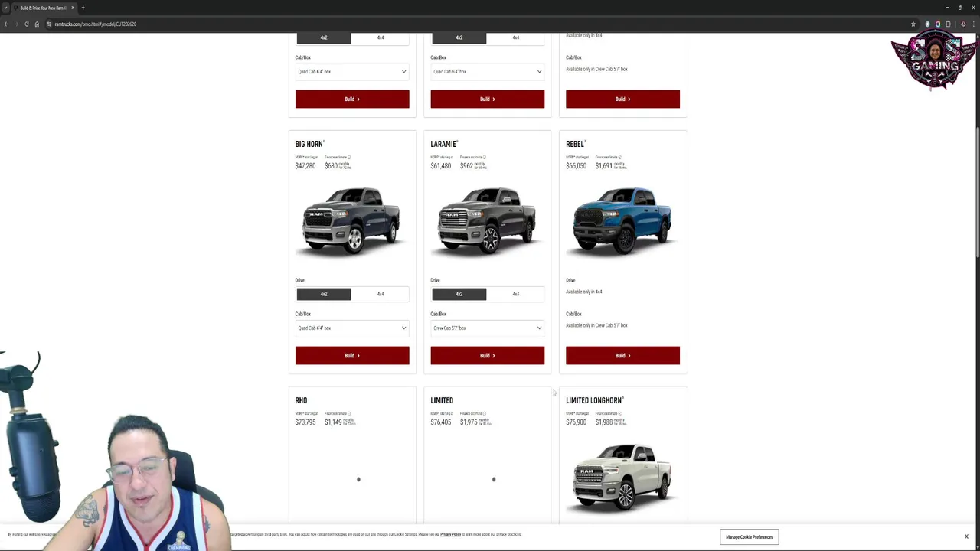This screenshot has width=980, height=551.
Task: Open Cab/Box dropdown in card above Big Horn
Action: click(352, 71)
